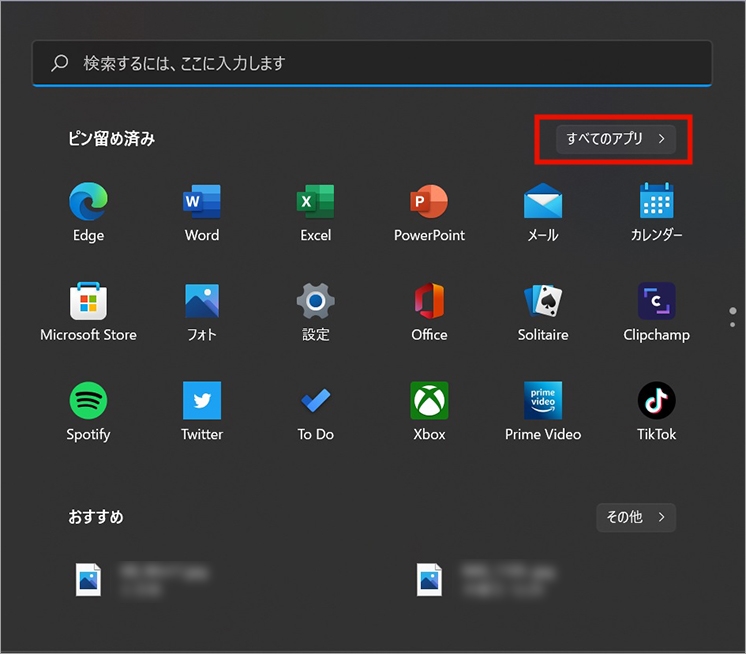This screenshot has height=654, width=746.
Task: Launch Word from pinned apps
Action: (x=202, y=212)
